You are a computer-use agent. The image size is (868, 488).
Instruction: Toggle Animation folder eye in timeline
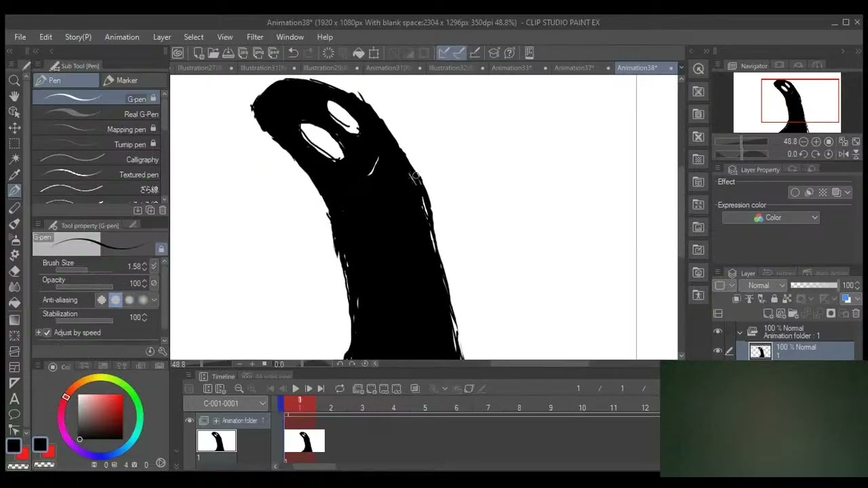pyautogui.click(x=190, y=420)
